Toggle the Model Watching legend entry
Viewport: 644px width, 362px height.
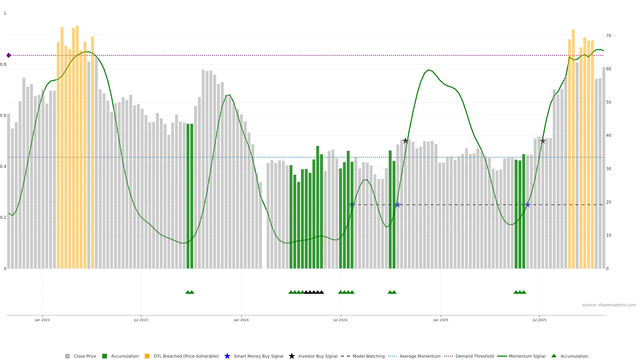pos(368,356)
